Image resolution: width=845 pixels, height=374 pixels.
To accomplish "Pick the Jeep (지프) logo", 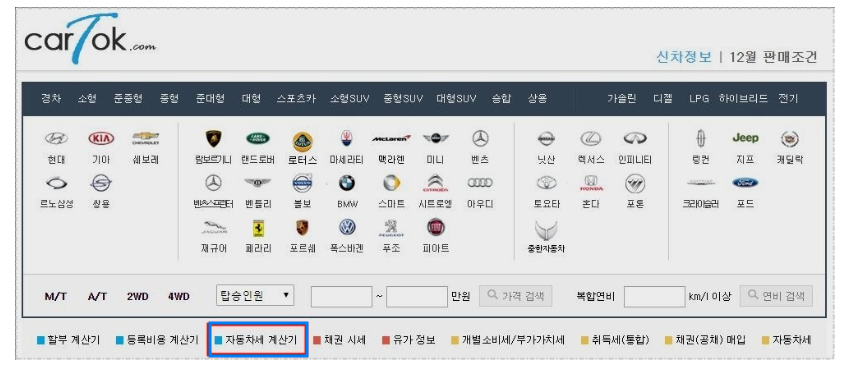I will point(745,138).
